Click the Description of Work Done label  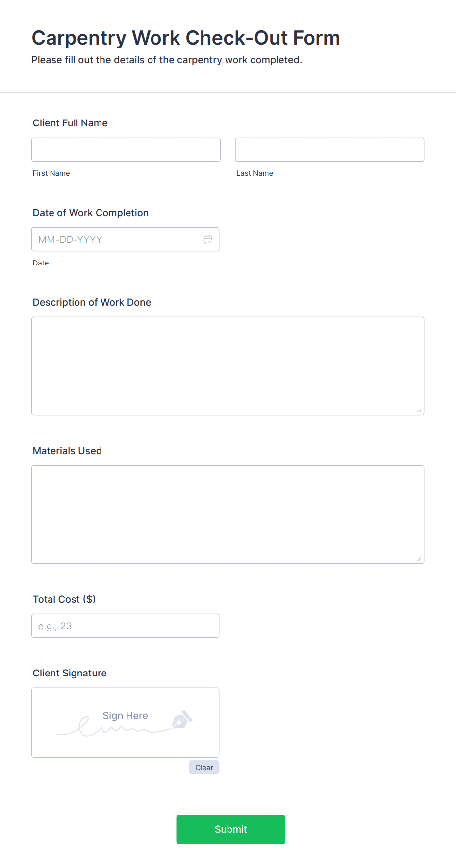tap(92, 302)
